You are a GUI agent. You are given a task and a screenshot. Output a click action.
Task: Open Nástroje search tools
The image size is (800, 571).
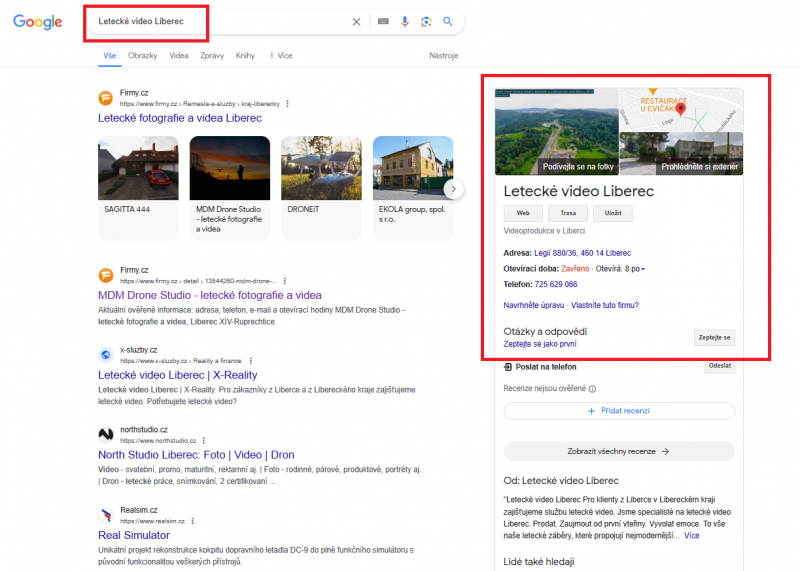tap(443, 56)
